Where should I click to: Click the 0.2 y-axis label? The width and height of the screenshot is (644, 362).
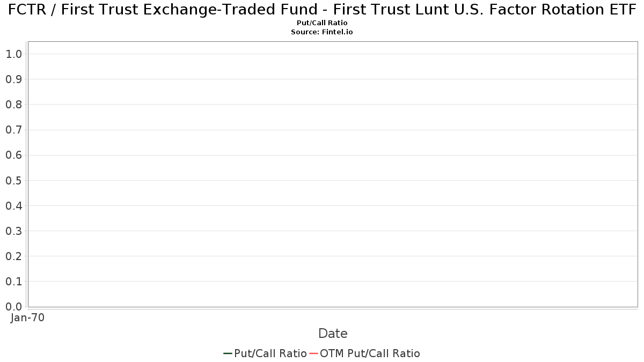(x=13, y=256)
